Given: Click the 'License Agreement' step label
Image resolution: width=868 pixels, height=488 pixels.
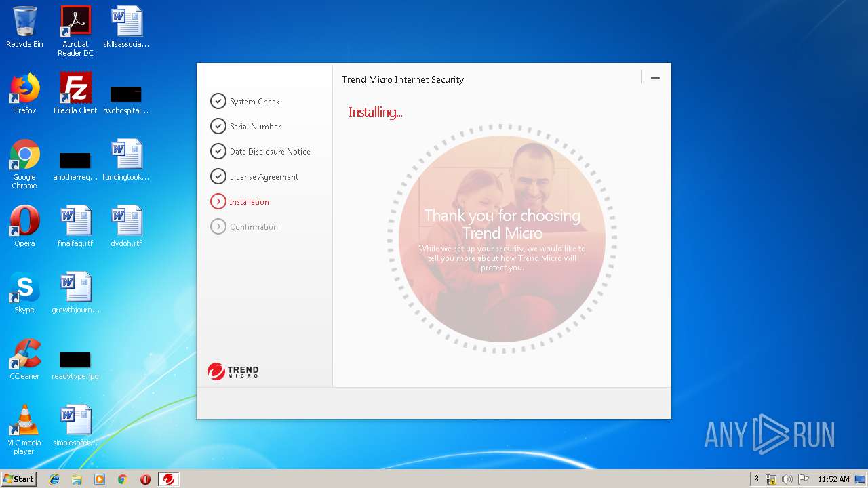Looking at the screenshot, I should point(264,177).
